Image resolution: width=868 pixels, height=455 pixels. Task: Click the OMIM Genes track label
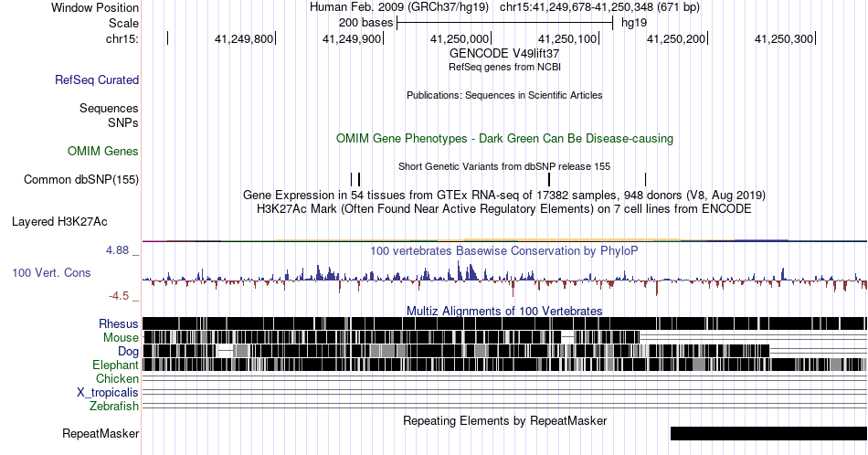103,151
